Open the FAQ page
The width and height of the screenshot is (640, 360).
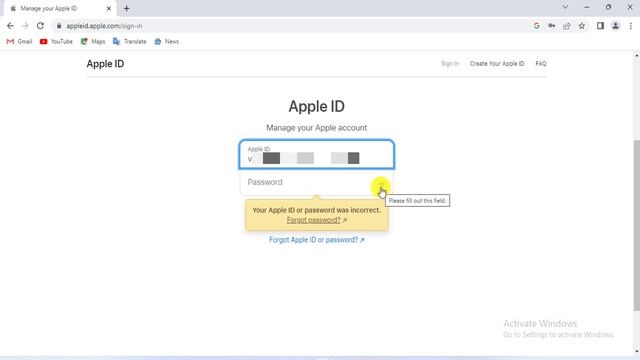point(541,64)
